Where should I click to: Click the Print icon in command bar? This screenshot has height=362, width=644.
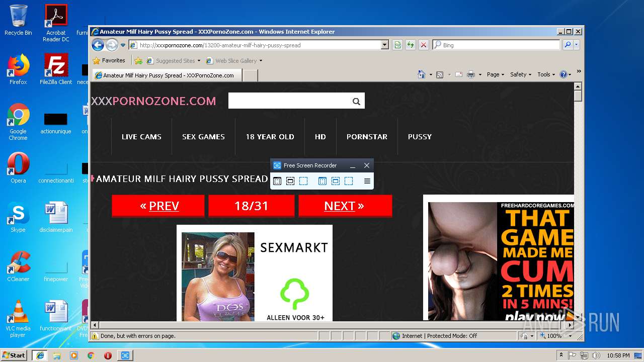point(471,74)
